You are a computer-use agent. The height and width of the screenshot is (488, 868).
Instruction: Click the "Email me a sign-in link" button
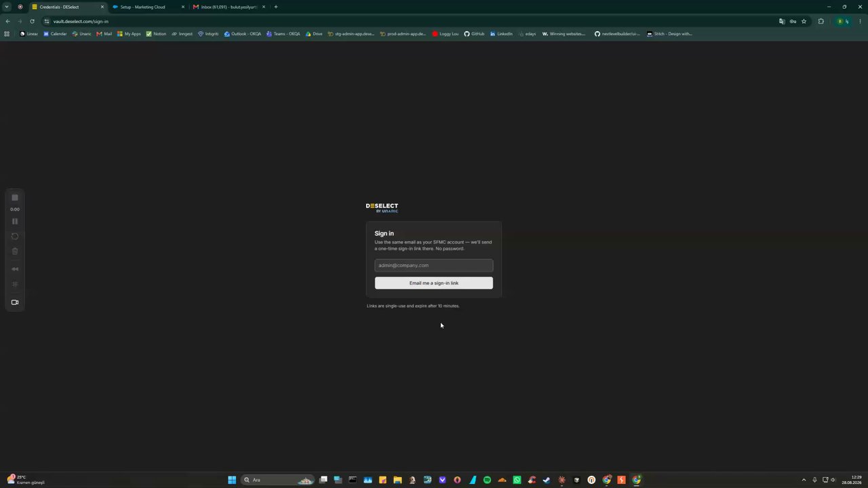pyautogui.click(x=434, y=283)
